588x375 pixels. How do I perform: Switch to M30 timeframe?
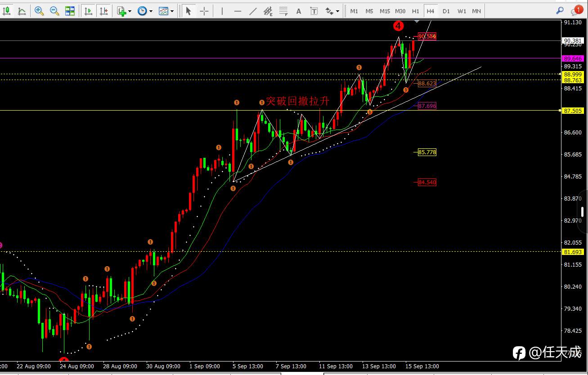pyautogui.click(x=400, y=11)
